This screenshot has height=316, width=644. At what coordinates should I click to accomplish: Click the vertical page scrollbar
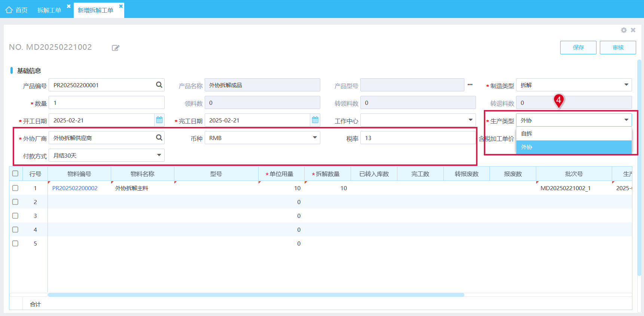tap(640, 167)
